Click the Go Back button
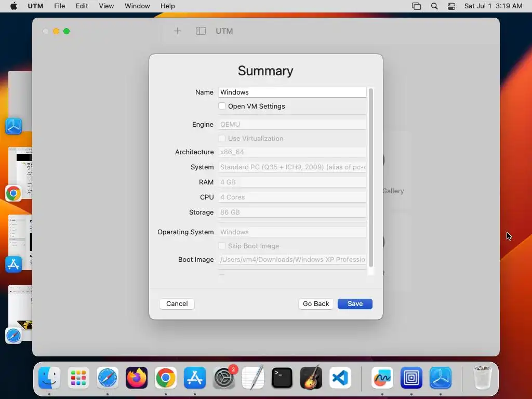This screenshot has height=399, width=532. (316, 303)
